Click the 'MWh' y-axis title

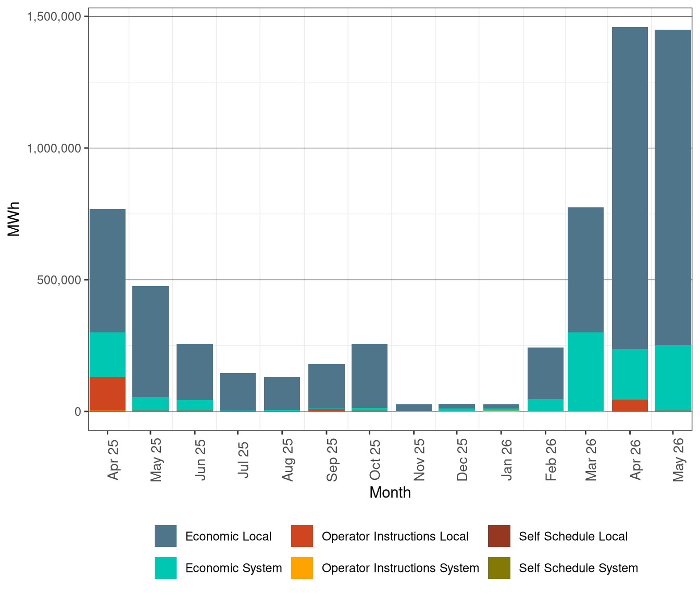tap(14, 219)
